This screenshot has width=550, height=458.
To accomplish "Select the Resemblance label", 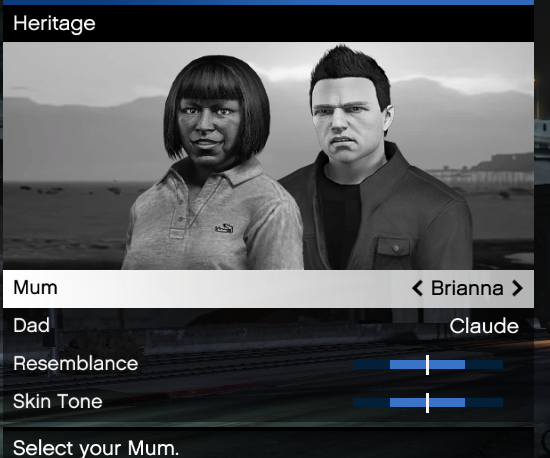I will tap(75, 364).
